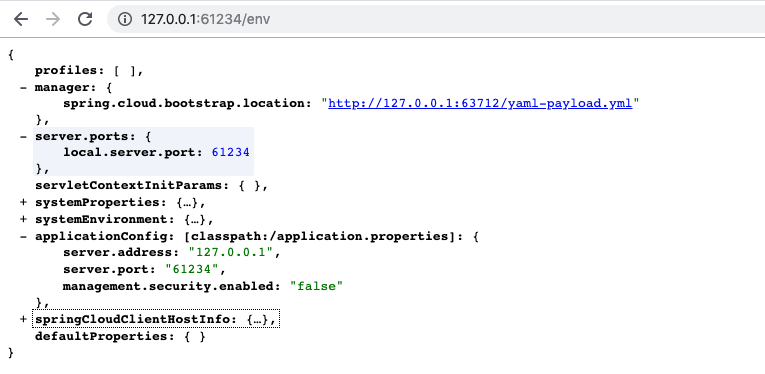
Task: Expand the systemEnvironment node
Action: [x=23, y=219]
